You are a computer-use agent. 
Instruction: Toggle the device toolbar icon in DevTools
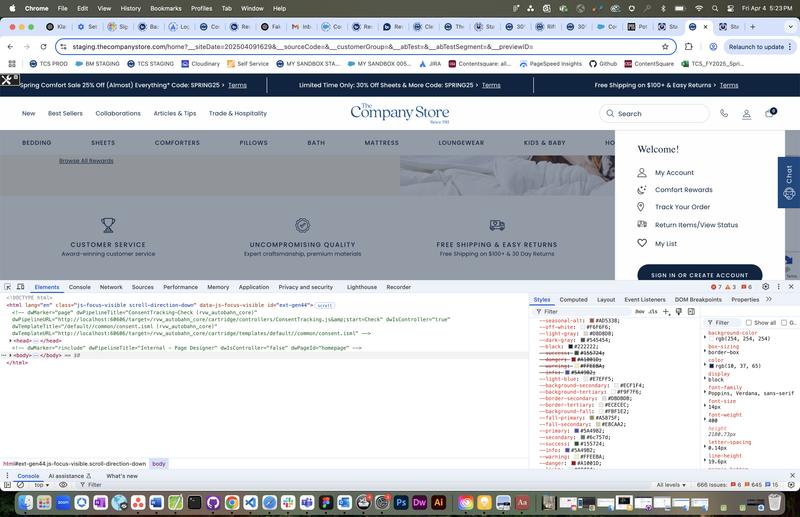point(20,287)
